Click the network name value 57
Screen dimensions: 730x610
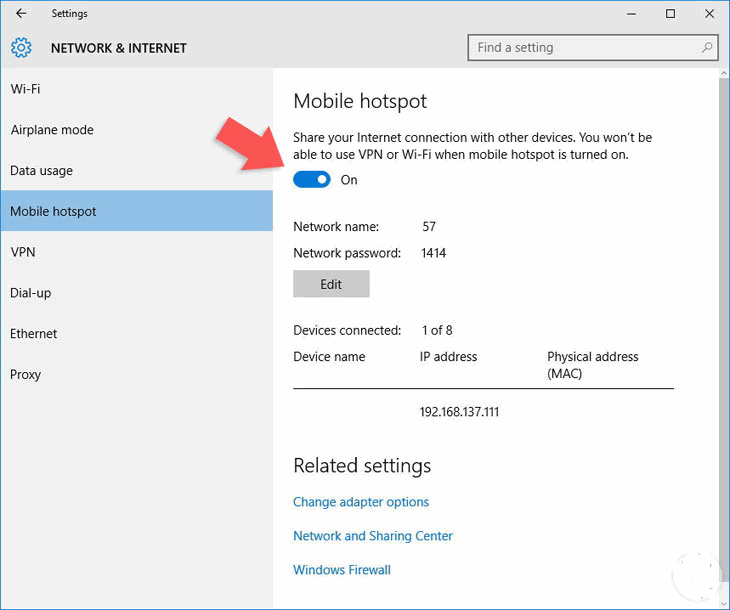(x=429, y=226)
